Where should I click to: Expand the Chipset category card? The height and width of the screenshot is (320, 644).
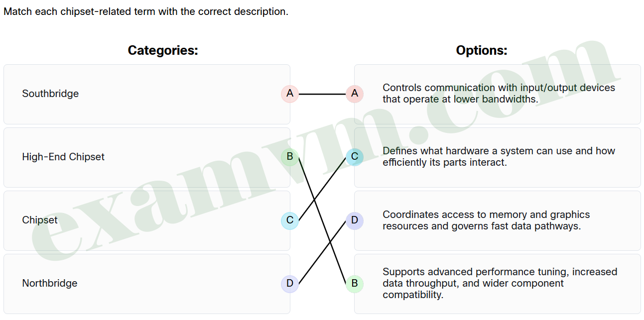[147, 220]
